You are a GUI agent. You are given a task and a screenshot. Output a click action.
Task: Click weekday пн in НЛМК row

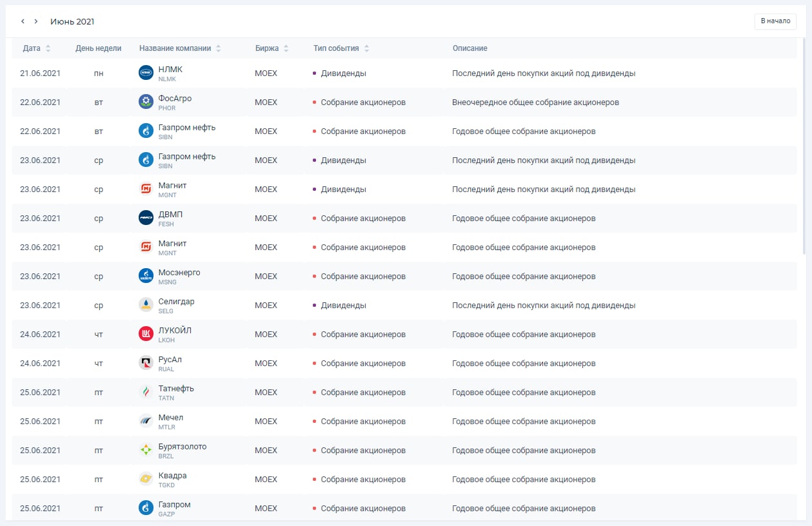point(99,73)
